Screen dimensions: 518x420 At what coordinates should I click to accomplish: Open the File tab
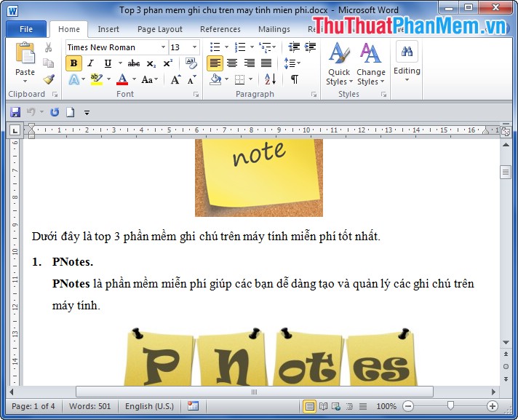pos(26,29)
